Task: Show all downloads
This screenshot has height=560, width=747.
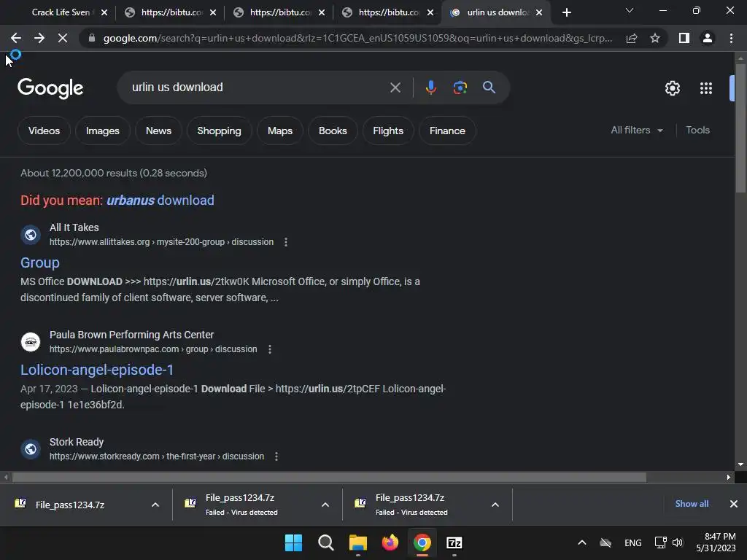Action: point(692,504)
